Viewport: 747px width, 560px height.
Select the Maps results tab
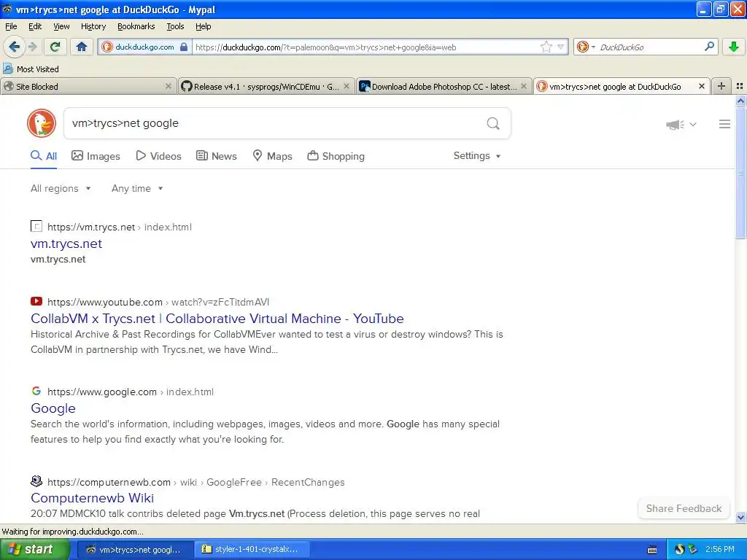pyautogui.click(x=272, y=156)
